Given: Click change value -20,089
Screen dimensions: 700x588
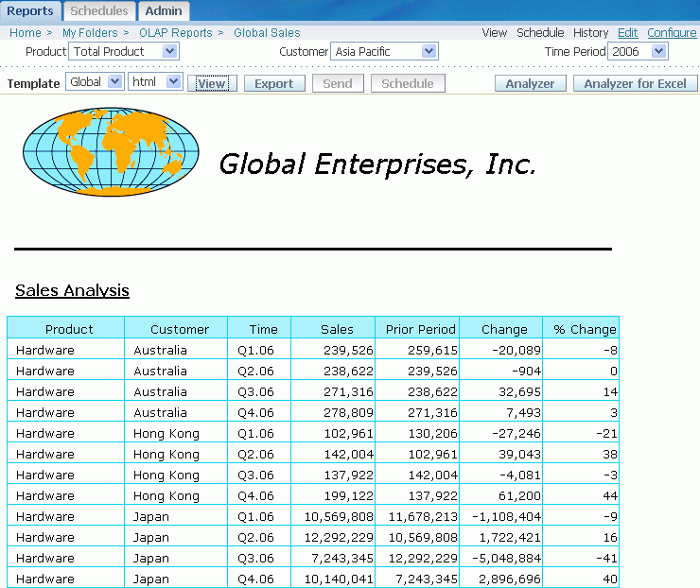Looking at the screenshot, I should click(516, 350).
